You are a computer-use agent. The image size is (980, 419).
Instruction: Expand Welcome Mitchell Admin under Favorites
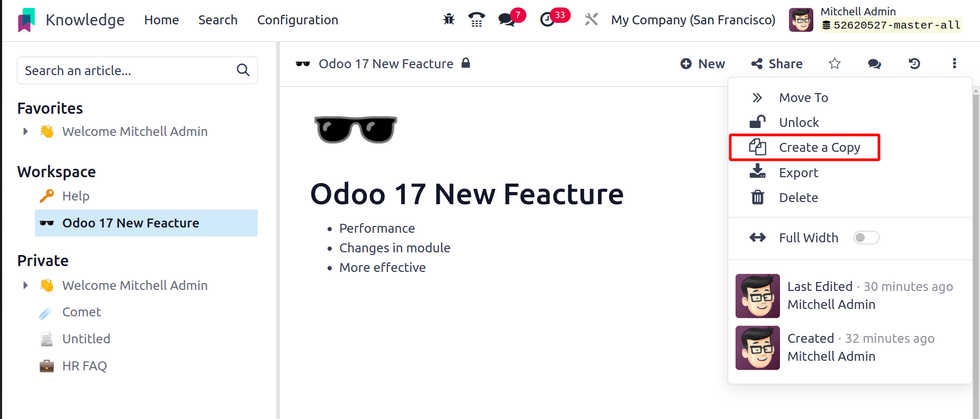click(25, 131)
